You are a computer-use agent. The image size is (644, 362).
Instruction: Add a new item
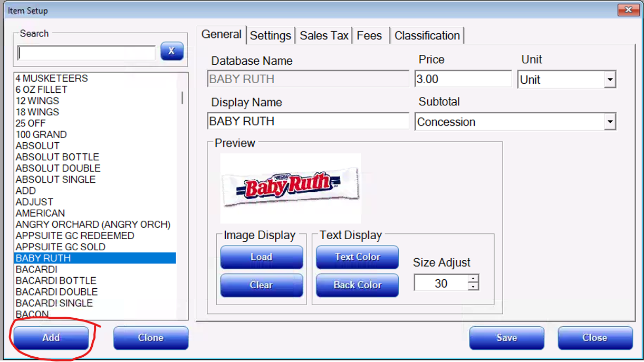[x=51, y=338]
